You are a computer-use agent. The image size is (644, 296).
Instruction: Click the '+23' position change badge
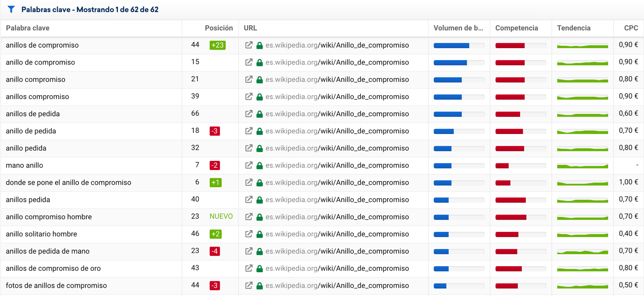[x=218, y=45]
